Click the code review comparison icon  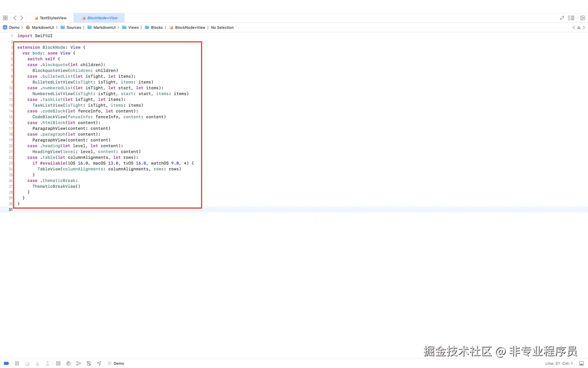click(x=562, y=17)
